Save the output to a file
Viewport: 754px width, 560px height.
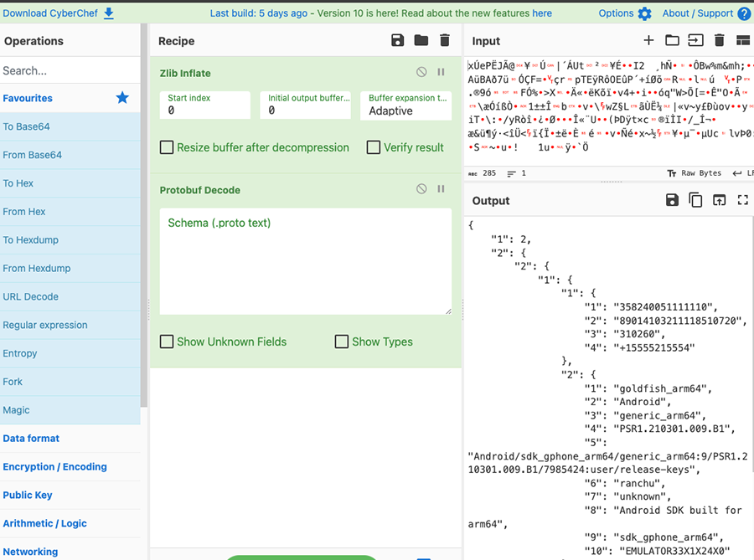coord(672,200)
